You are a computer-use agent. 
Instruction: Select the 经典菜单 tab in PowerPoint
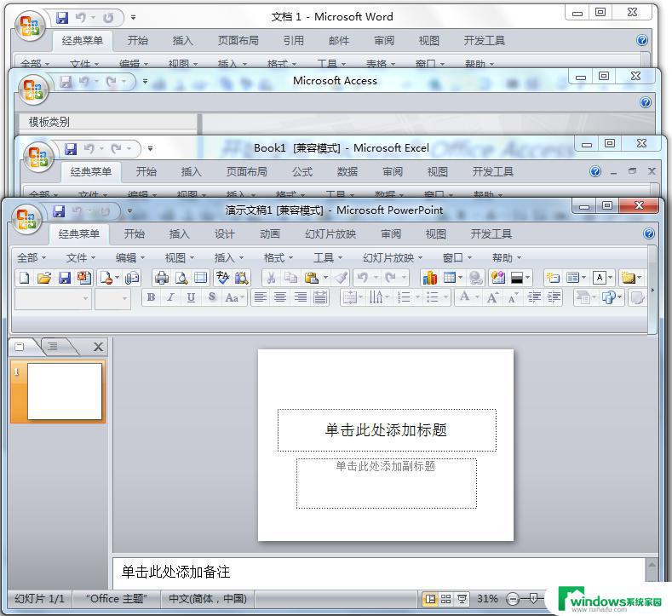pos(79,234)
